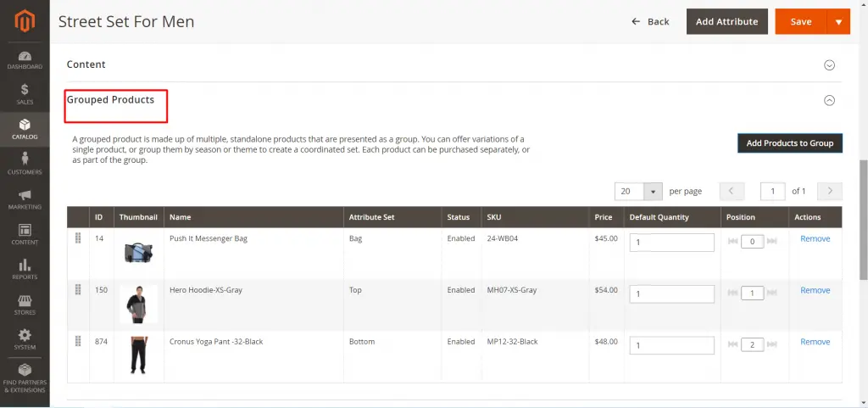This screenshot has width=868, height=408.
Task: Edit default quantity for Hero Hoodie
Action: click(671, 294)
